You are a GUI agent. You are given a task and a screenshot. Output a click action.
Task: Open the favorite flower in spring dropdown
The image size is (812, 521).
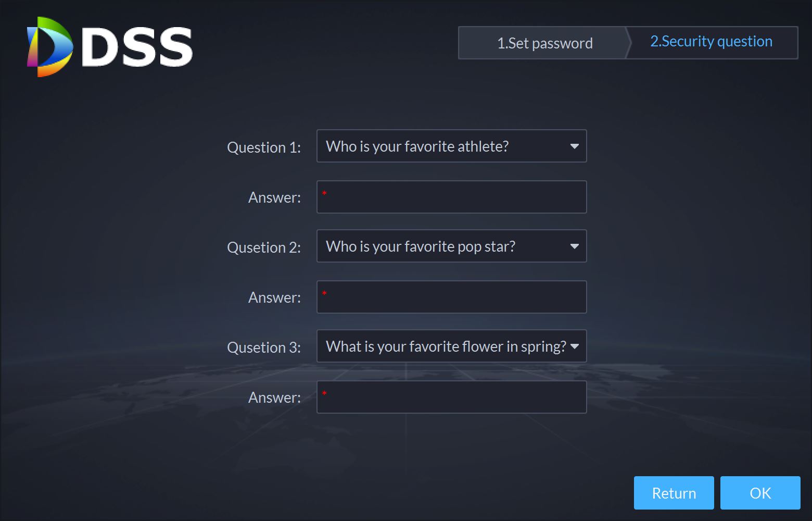[x=442, y=346]
